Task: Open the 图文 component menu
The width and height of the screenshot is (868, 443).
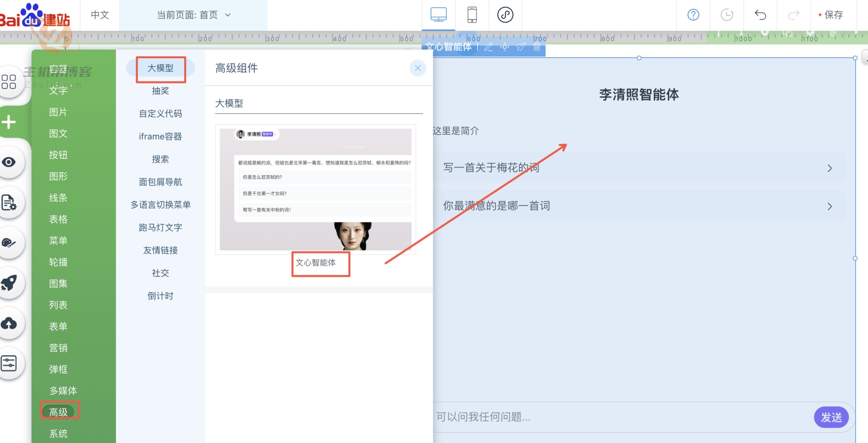Action: coord(58,134)
